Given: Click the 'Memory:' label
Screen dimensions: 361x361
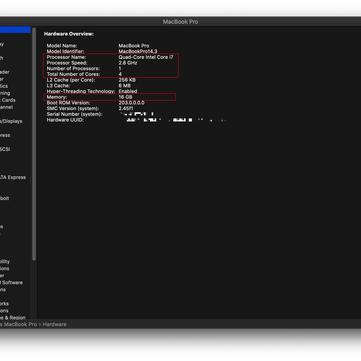Looking at the screenshot, I should [x=56, y=97].
